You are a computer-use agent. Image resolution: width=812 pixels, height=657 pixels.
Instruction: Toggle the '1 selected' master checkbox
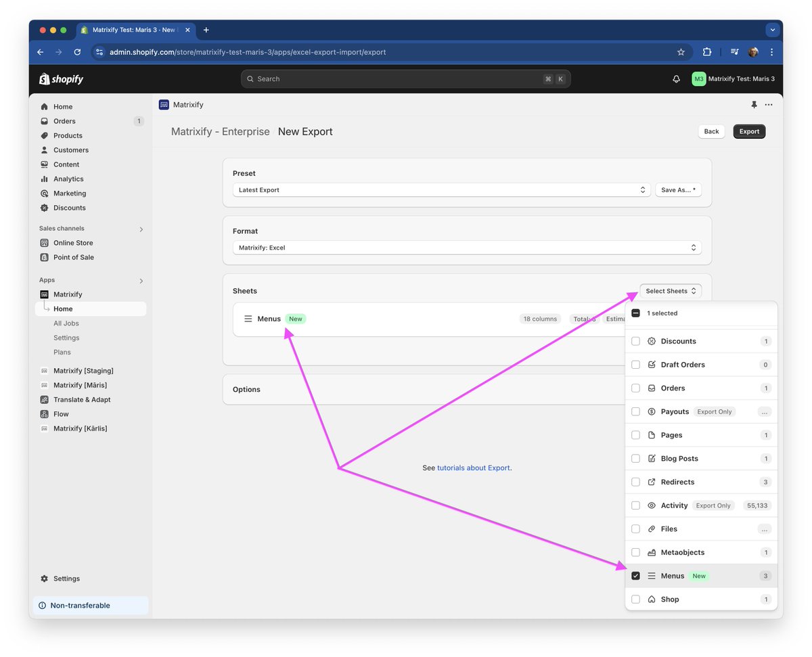pos(635,313)
